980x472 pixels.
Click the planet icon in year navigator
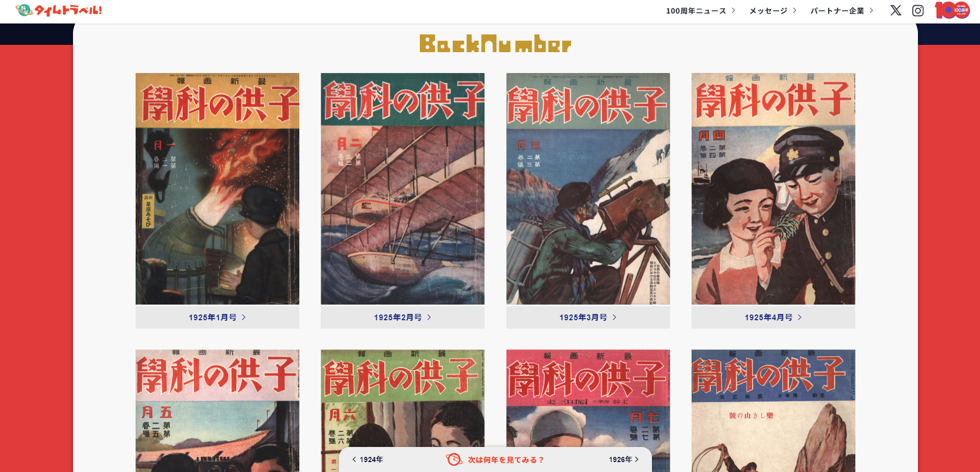click(x=454, y=459)
